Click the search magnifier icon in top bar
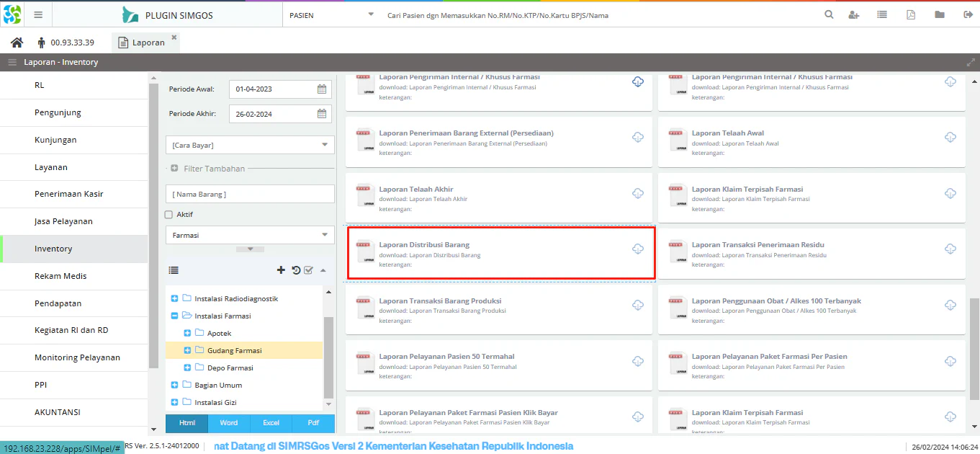The image size is (980, 454). coord(829,14)
